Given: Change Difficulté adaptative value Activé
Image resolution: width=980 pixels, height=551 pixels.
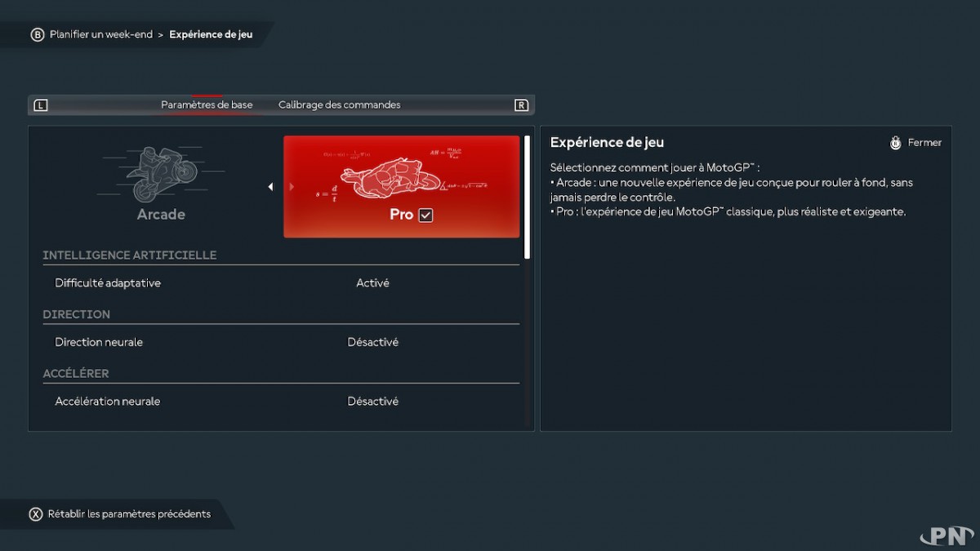Looking at the screenshot, I should click(372, 283).
